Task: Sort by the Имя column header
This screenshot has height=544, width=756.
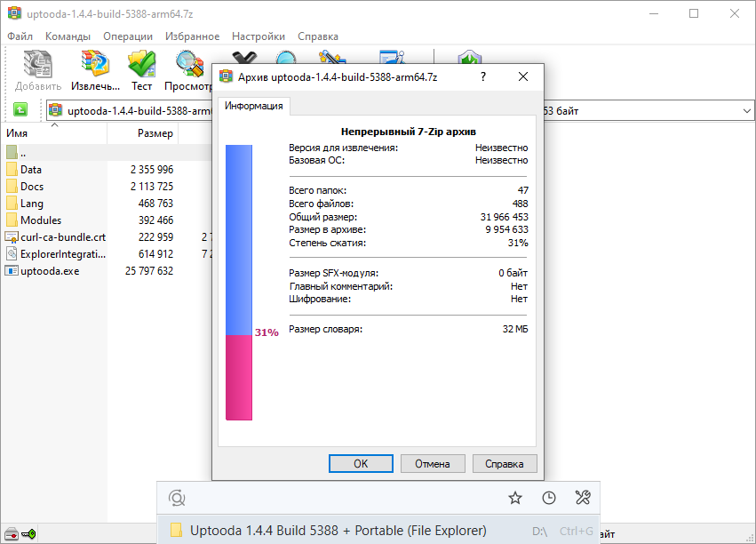Action: (x=53, y=133)
